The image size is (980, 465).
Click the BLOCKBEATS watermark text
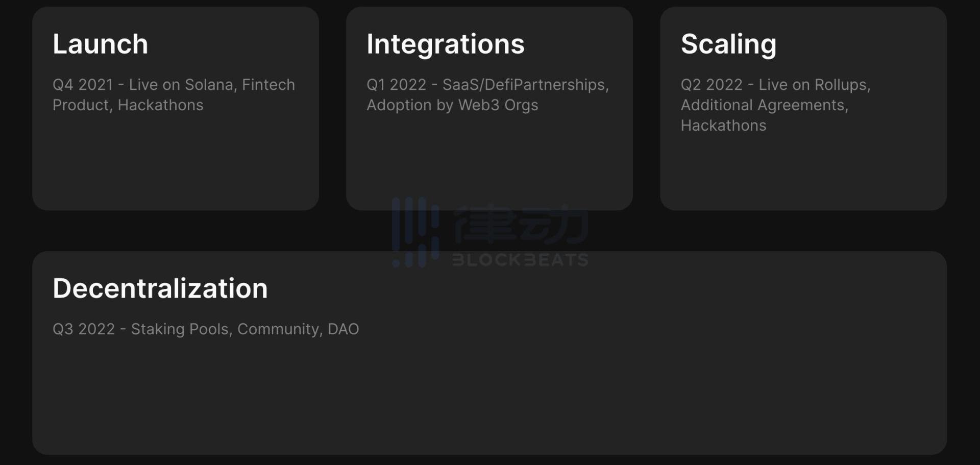pyautogui.click(x=520, y=260)
